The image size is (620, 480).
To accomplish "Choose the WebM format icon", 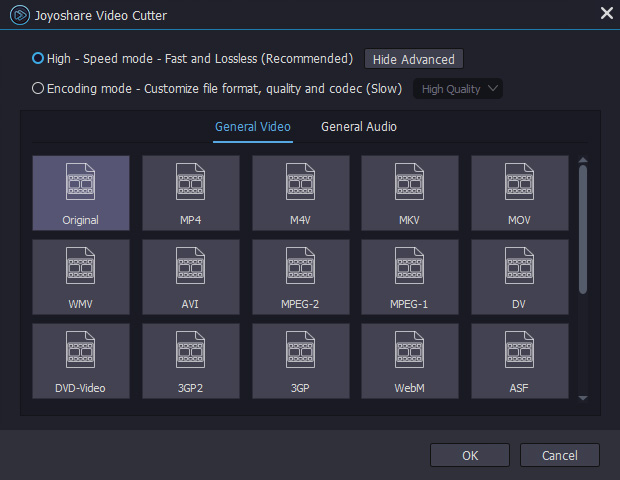I will pyautogui.click(x=410, y=361).
